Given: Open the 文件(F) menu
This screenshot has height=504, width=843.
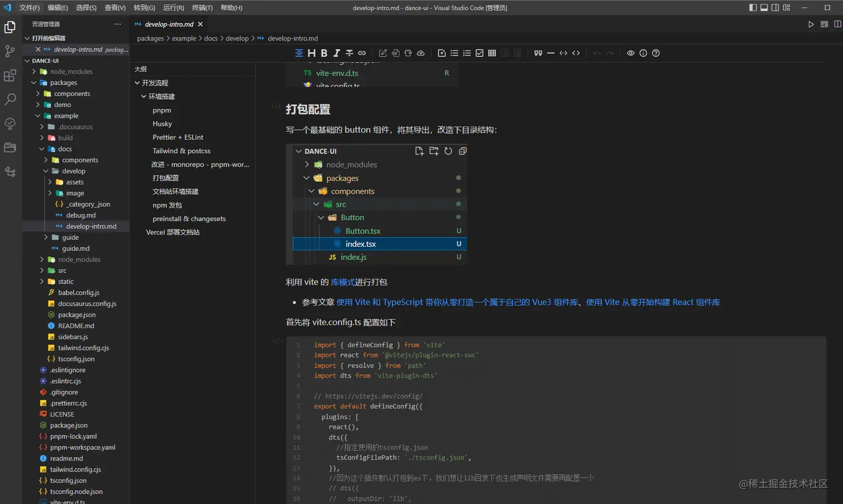Looking at the screenshot, I should pyautogui.click(x=30, y=8).
